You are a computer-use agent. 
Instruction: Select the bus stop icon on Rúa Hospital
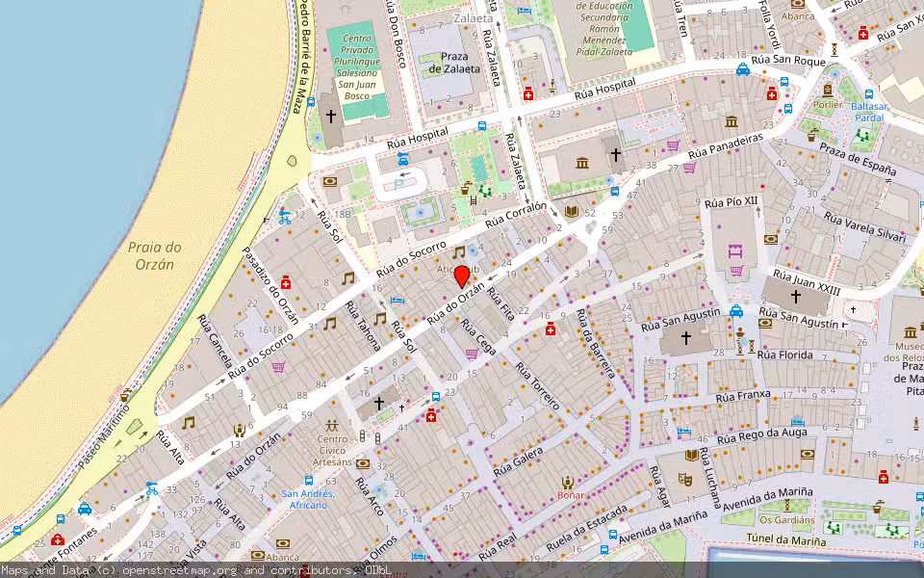(x=481, y=128)
